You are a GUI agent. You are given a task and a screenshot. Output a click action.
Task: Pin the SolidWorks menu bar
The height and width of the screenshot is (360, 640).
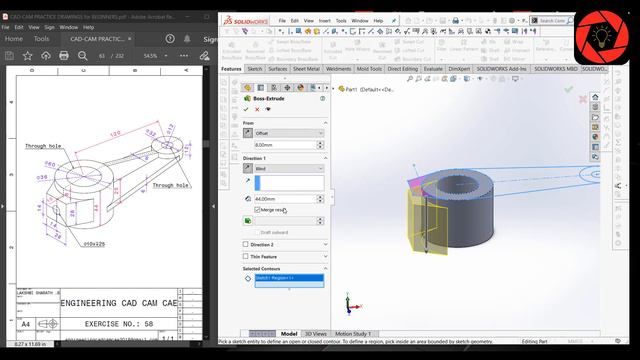pyautogui.click(x=393, y=20)
